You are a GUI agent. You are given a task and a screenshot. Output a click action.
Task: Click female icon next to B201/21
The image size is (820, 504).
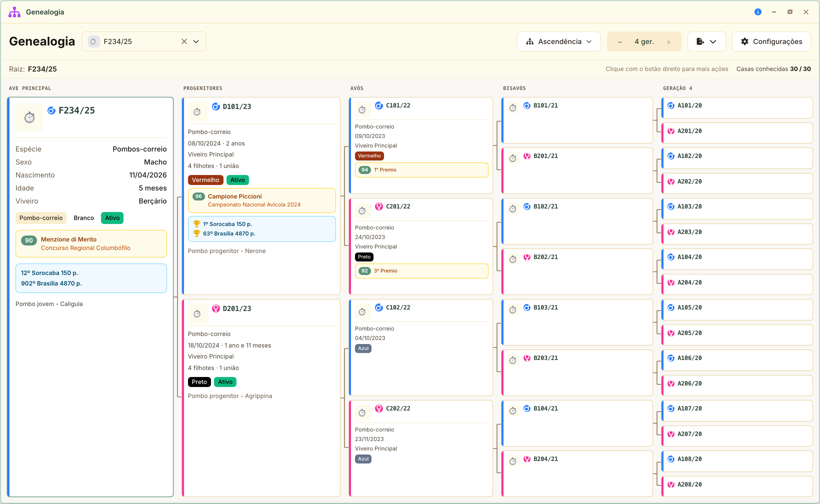(x=527, y=156)
